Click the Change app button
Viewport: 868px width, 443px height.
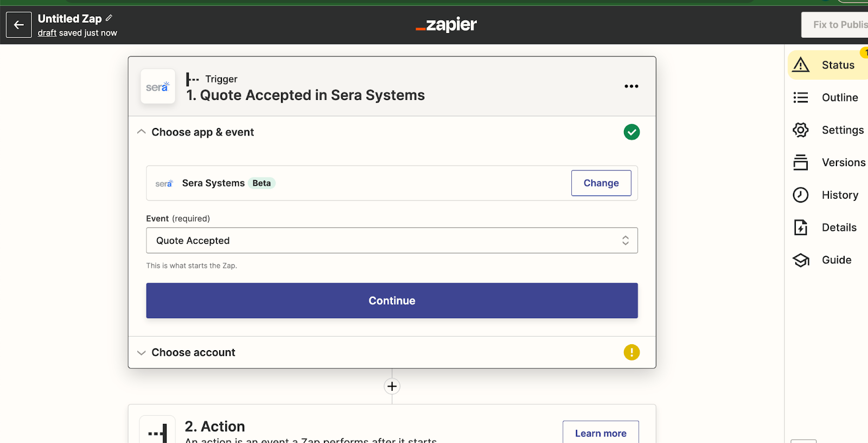coord(601,183)
